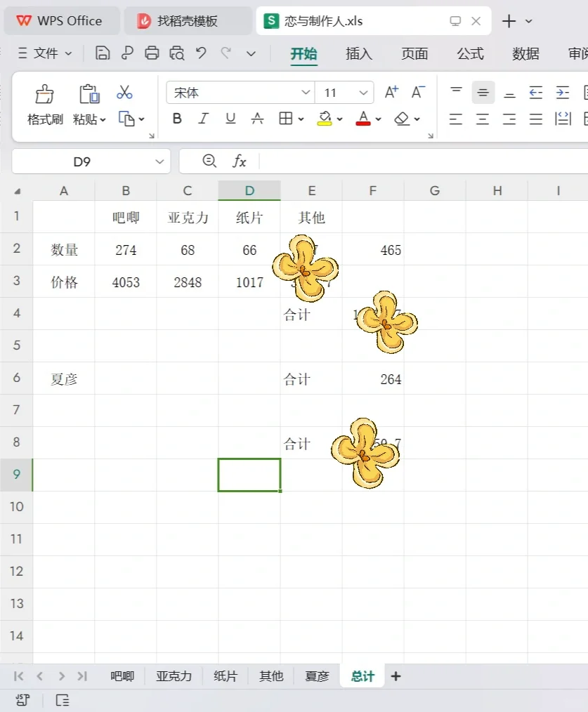Open the 插入 ribbon tab
Image resolution: width=588 pixels, height=712 pixels.
(358, 53)
